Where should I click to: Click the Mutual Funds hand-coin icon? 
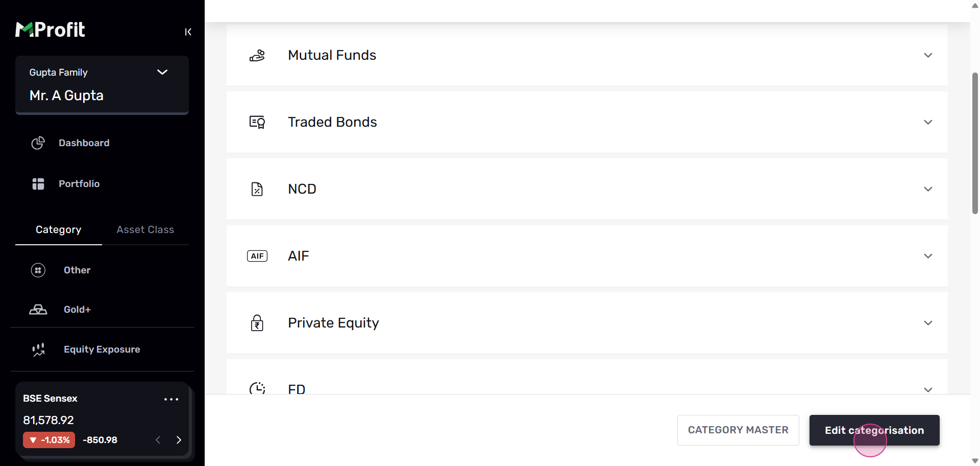tap(257, 55)
